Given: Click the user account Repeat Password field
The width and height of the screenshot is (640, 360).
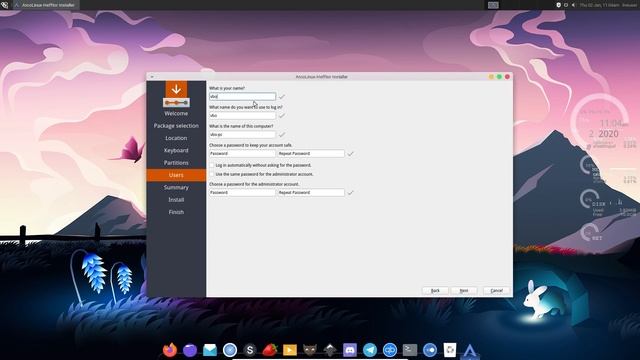Looking at the screenshot, I should tap(311, 153).
